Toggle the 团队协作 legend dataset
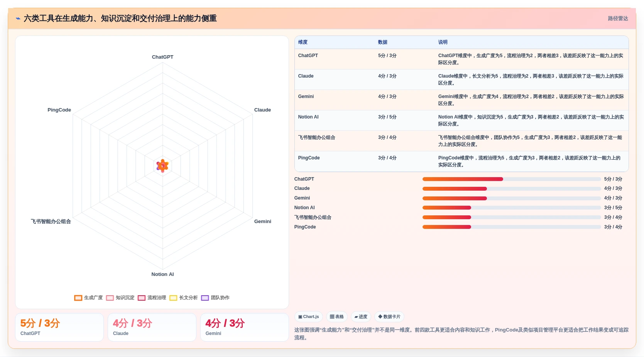The image size is (644, 357). [x=215, y=298]
